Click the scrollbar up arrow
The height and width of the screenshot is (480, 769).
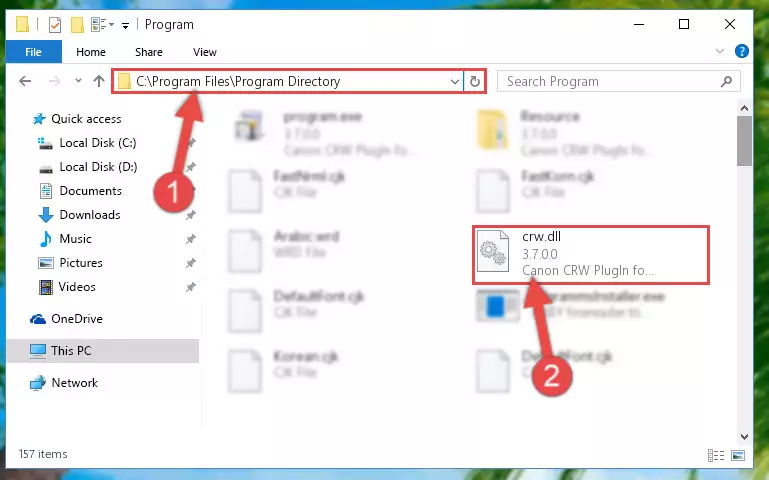[x=744, y=108]
